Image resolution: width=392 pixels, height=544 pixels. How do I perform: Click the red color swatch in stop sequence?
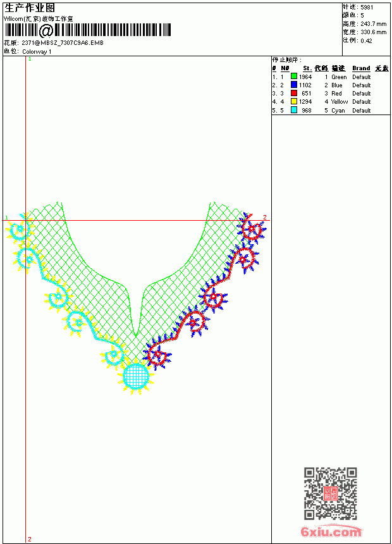[294, 94]
